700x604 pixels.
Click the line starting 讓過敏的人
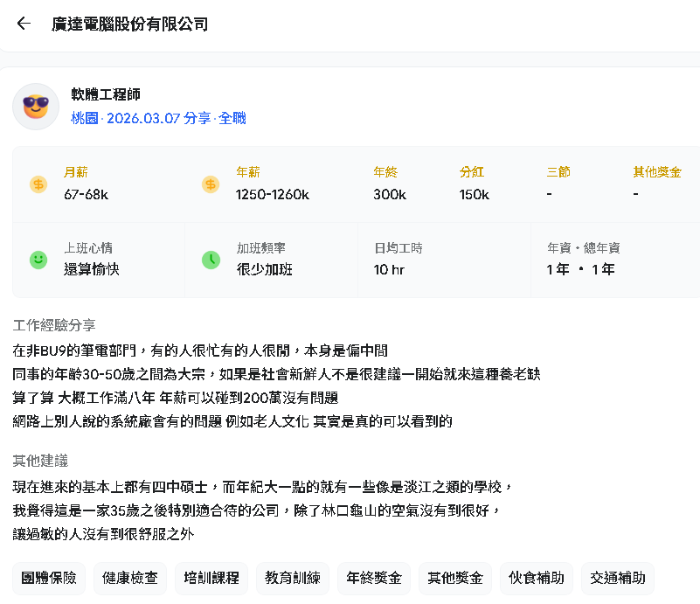[x=104, y=534]
